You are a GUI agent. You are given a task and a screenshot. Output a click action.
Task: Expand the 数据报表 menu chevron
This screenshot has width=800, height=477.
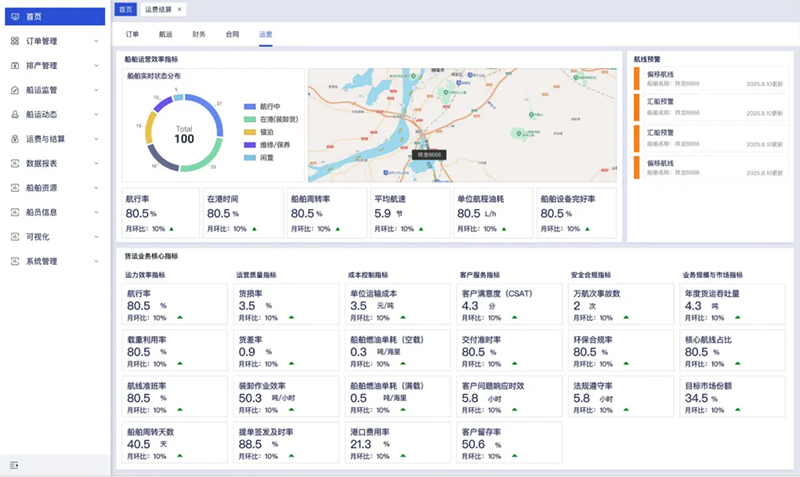[x=96, y=163]
